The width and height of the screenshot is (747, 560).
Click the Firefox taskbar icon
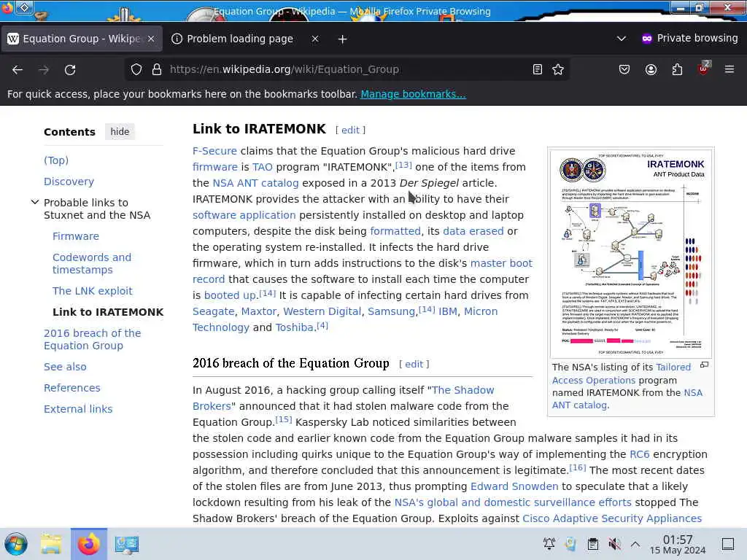click(x=88, y=544)
